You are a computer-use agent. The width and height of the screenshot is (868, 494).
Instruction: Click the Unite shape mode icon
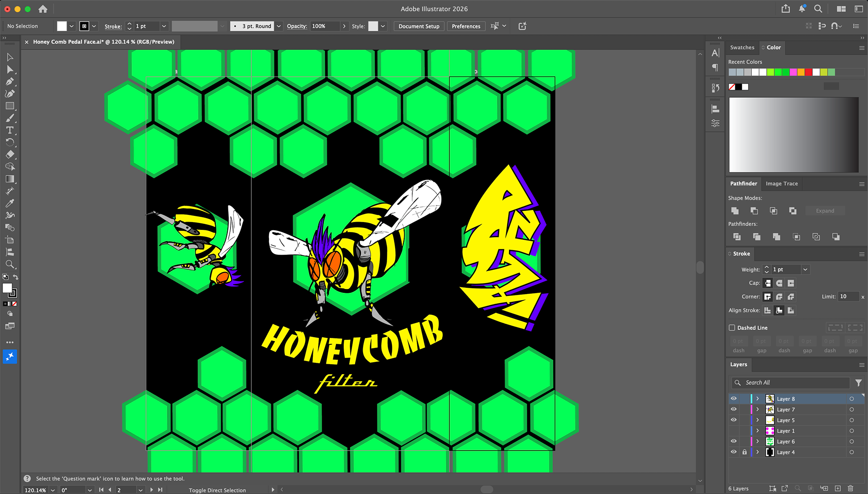coord(735,211)
